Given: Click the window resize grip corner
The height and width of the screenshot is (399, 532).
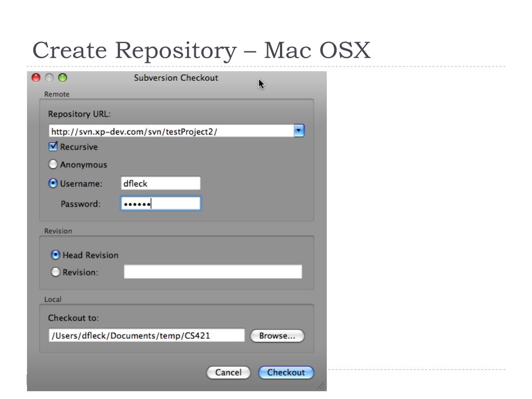Looking at the screenshot, I should tap(321, 386).
